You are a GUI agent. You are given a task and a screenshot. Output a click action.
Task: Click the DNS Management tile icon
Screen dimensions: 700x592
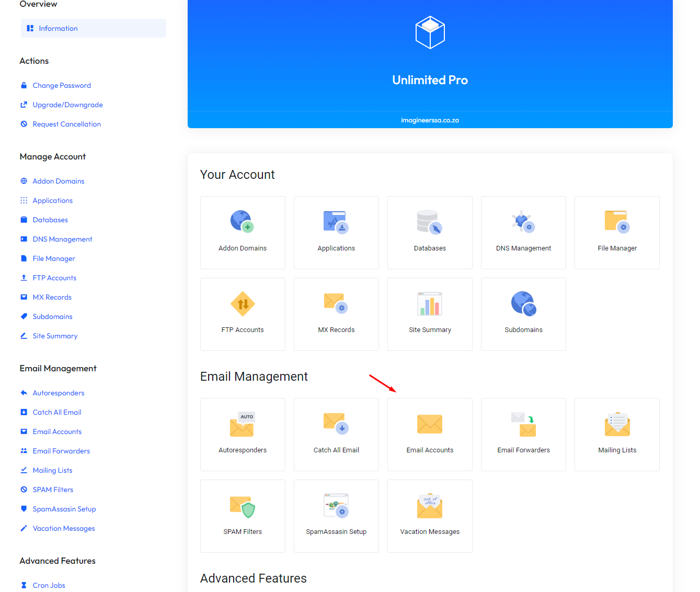click(523, 222)
